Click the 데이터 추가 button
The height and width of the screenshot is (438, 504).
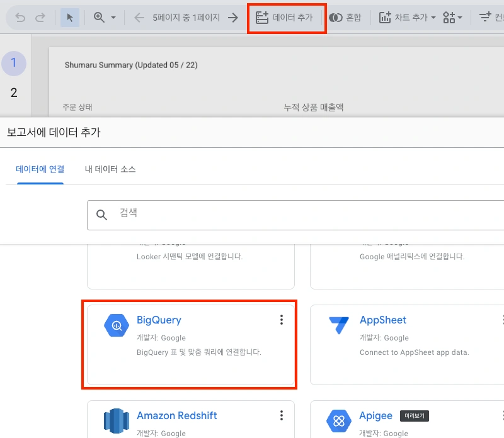coord(285,18)
